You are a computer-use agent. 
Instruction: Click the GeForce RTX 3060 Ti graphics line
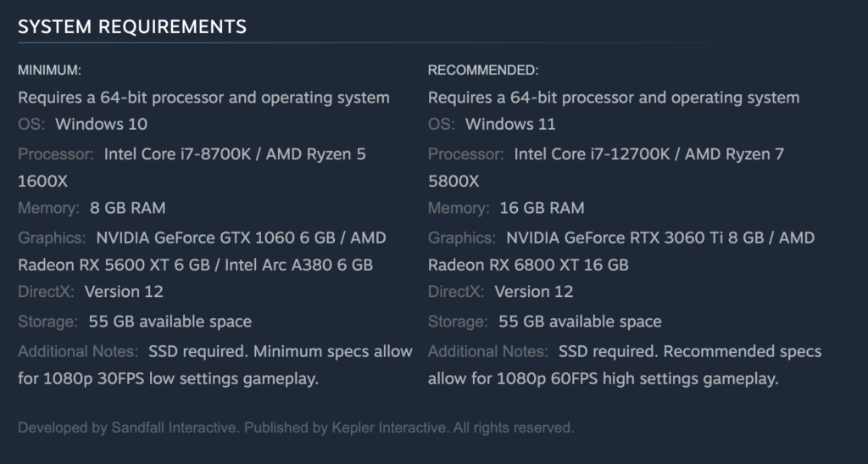click(x=659, y=238)
